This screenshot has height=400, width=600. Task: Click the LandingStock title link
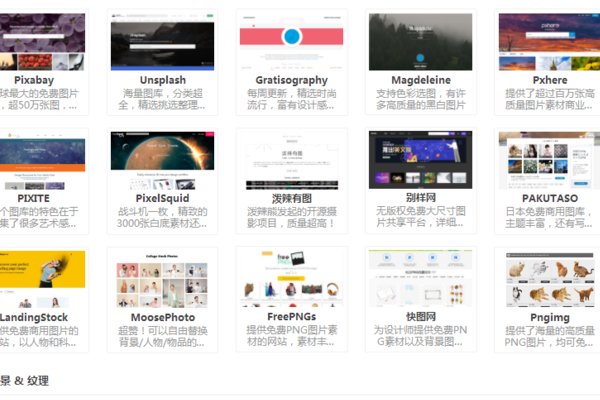pyautogui.click(x=34, y=317)
